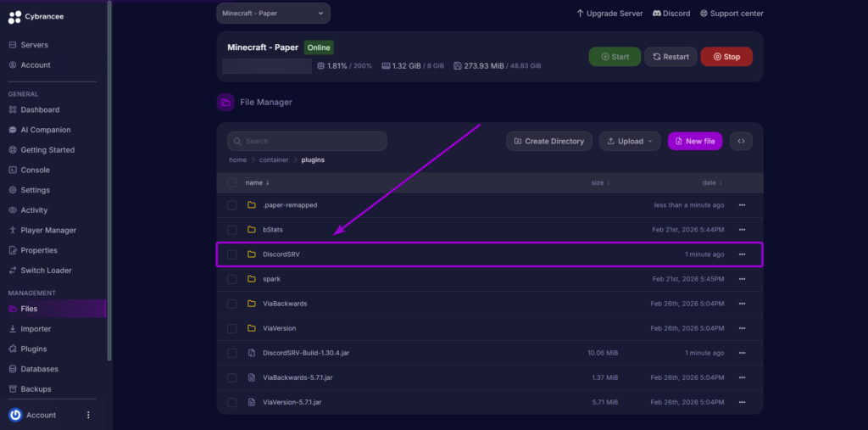Click the Activity eye icon
868x430 pixels.
(x=13, y=210)
